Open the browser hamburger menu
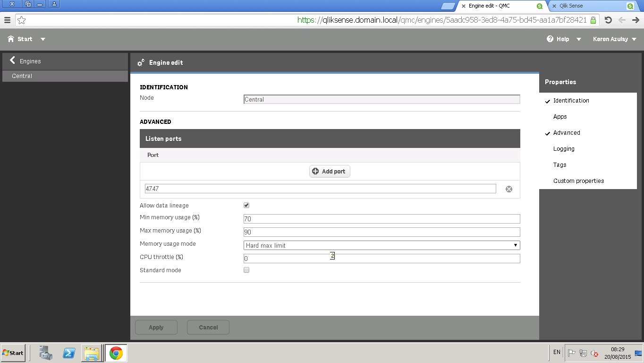This screenshot has height=363, width=644. (x=7, y=20)
